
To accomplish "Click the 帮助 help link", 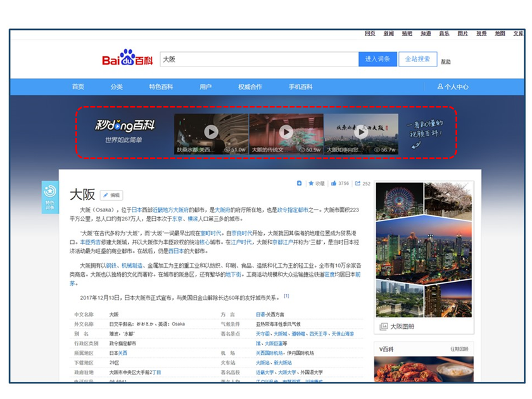I will click(445, 61).
